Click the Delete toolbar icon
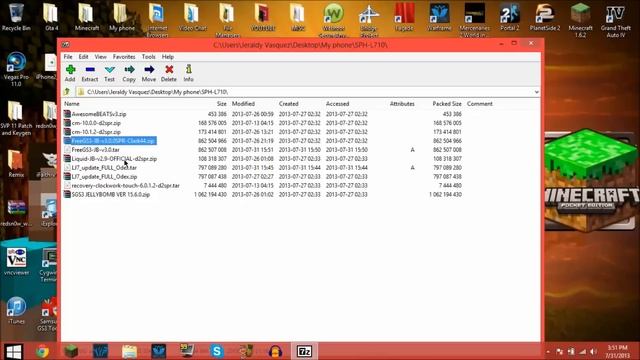Image resolution: width=640 pixels, height=360 pixels. click(169, 73)
